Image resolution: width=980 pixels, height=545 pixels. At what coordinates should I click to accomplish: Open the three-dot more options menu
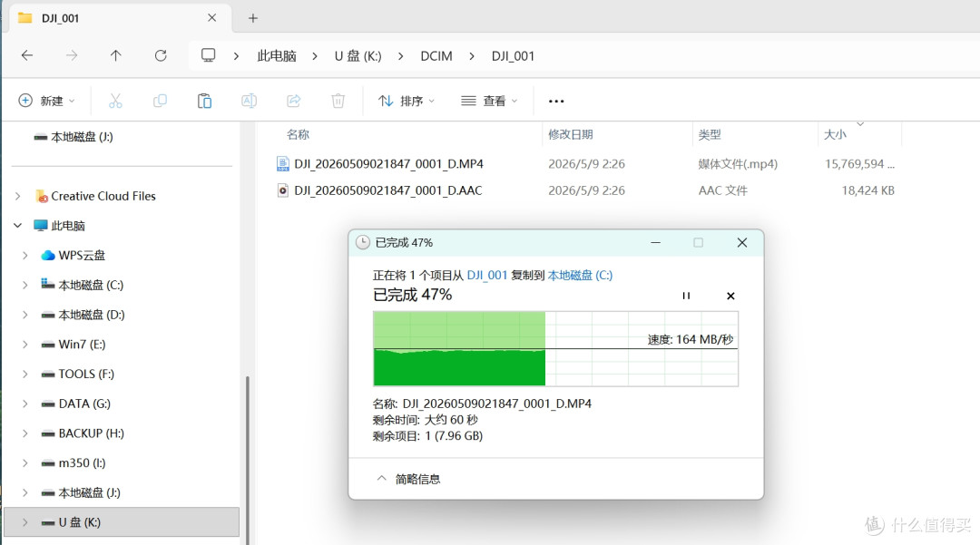click(556, 102)
